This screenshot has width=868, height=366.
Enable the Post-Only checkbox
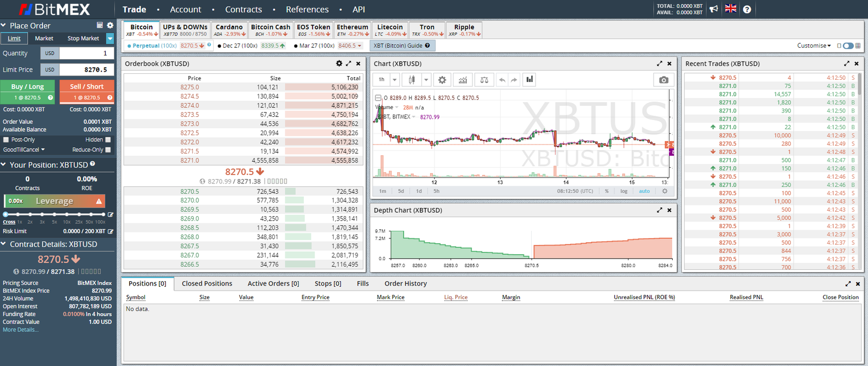pos(6,140)
